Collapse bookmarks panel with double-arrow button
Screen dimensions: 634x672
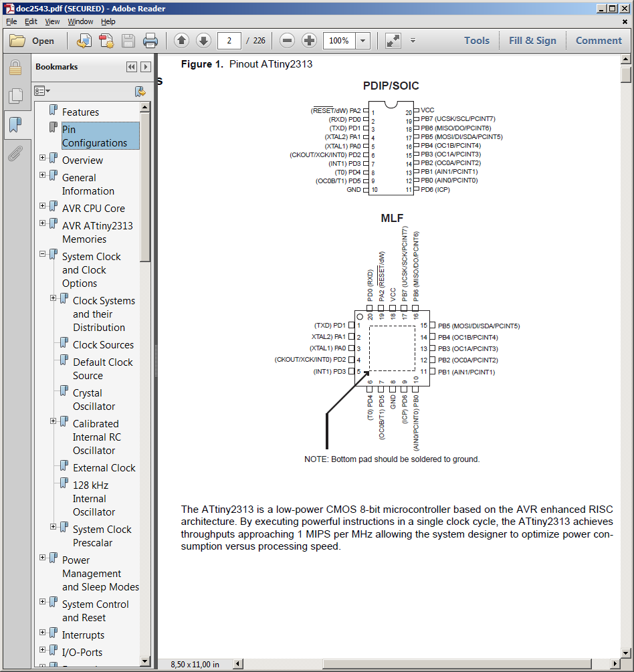(132, 67)
